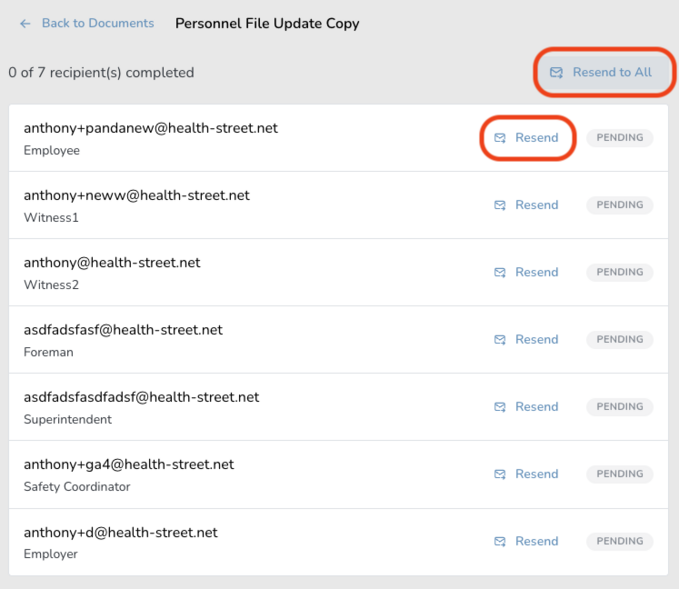
Task: Click the envelope icon in the Employee row
Action: [500, 138]
